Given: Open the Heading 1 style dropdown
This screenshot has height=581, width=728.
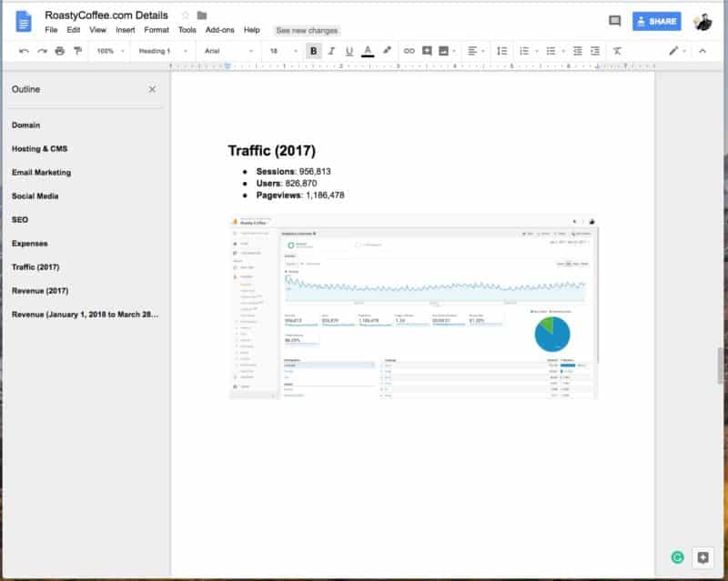Looking at the screenshot, I should [x=163, y=51].
